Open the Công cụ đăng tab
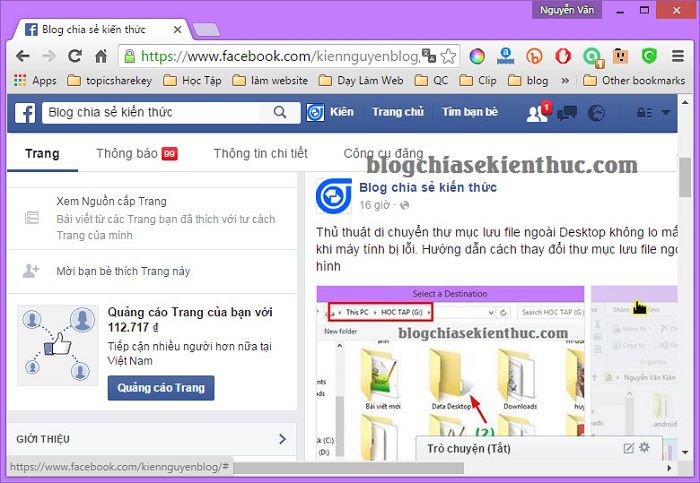The image size is (700, 483). tap(383, 154)
